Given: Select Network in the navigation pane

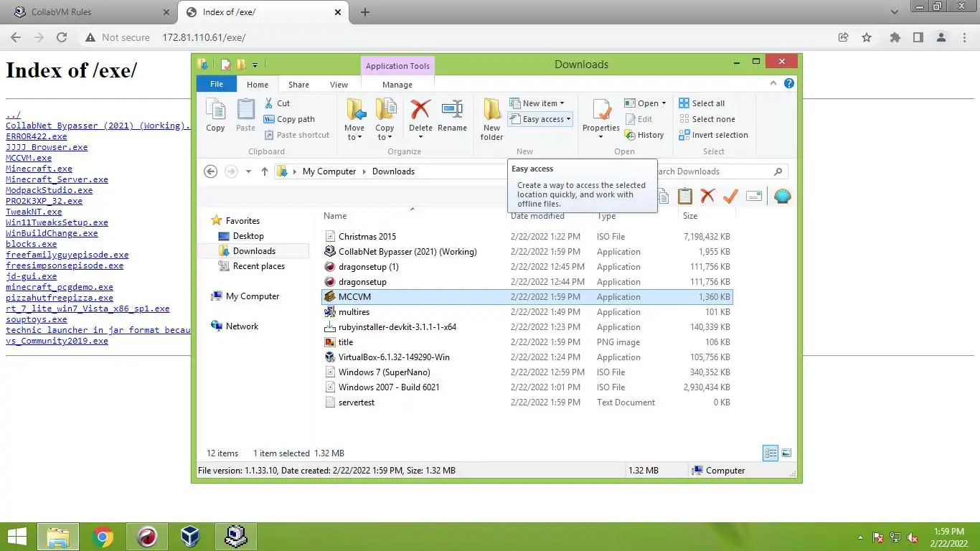Looking at the screenshot, I should point(242,326).
